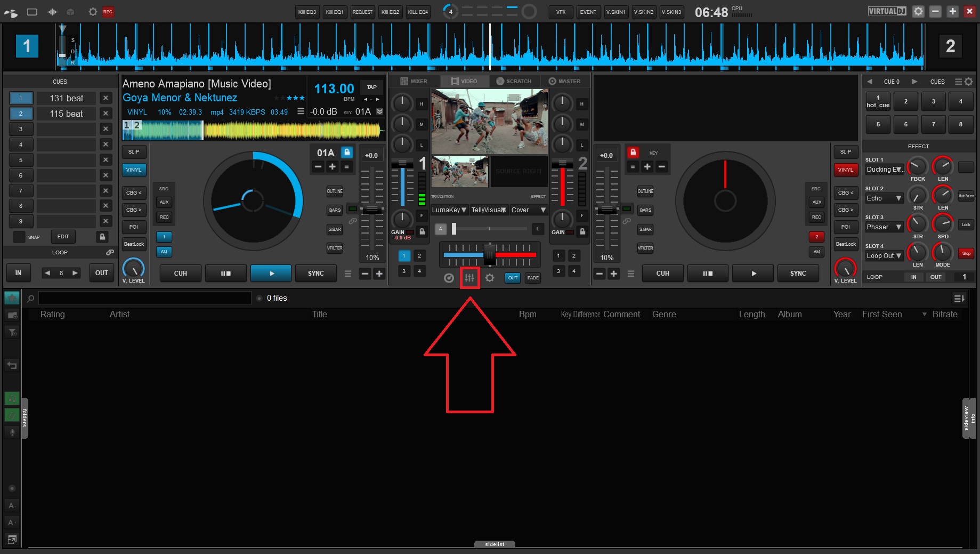Click the back arrow icon in browser sidebar
Viewport: 980px width, 554px height.
(x=12, y=365)
